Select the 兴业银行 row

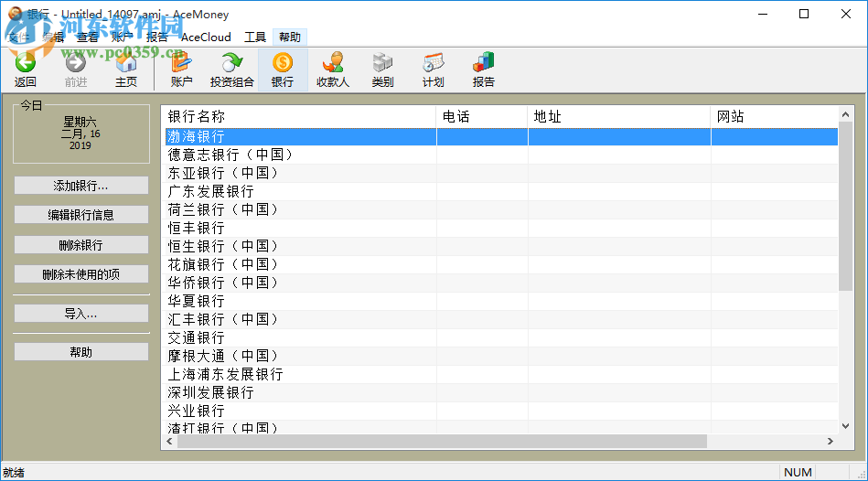501,411
